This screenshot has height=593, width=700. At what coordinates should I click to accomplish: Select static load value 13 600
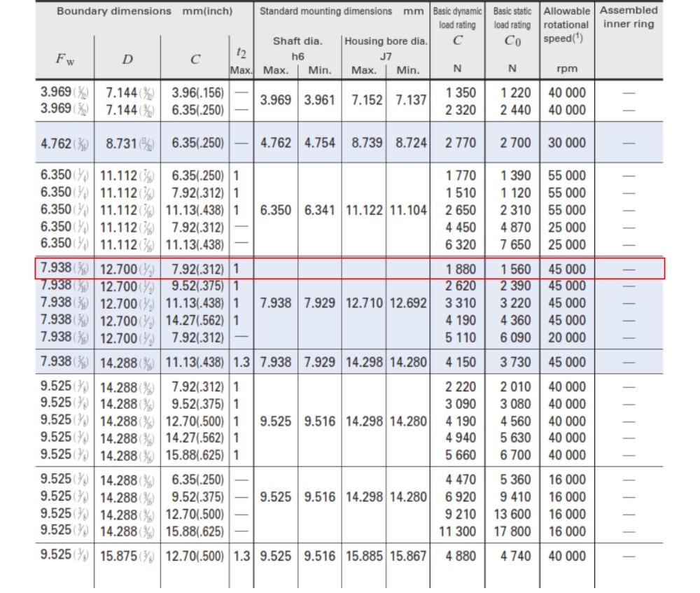point(512,515)
